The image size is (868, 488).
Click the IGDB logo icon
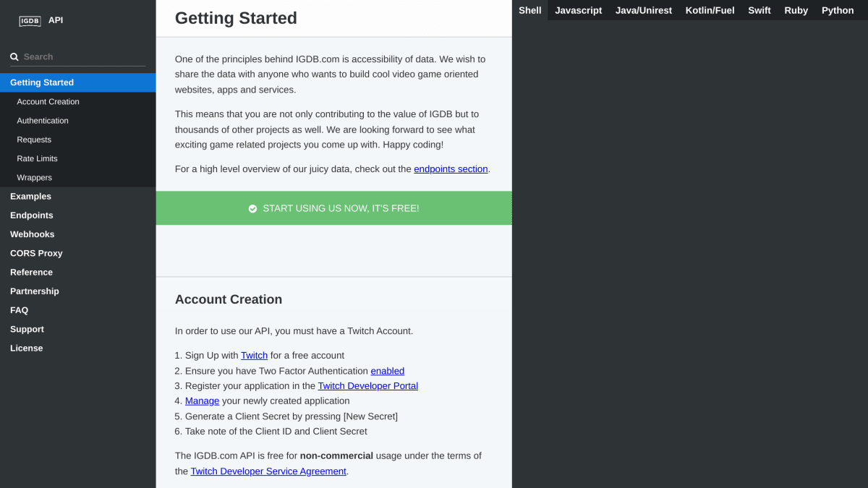(x=30, y=21)
